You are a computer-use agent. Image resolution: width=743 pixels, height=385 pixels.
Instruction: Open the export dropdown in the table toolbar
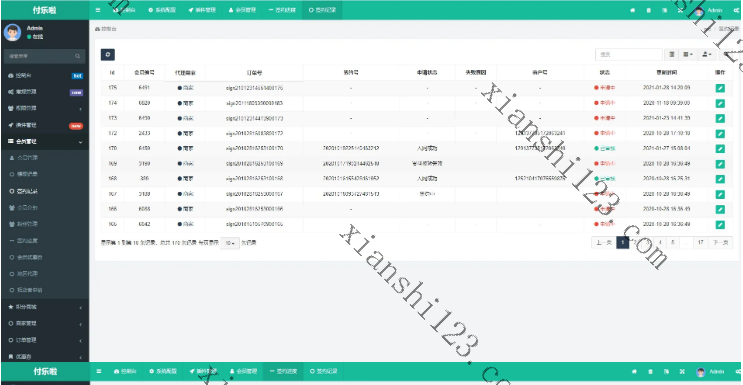[x=706, y=55]
